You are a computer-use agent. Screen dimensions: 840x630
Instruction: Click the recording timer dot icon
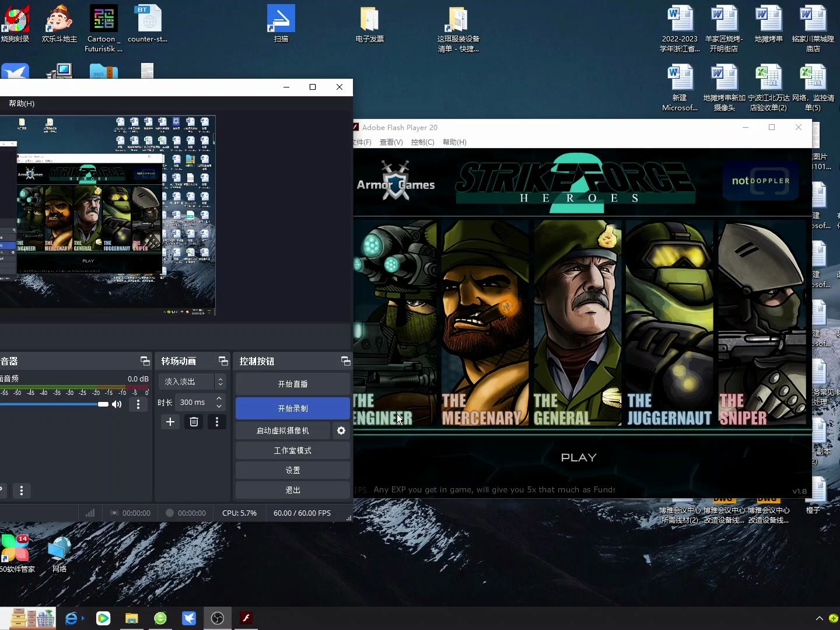170,513
